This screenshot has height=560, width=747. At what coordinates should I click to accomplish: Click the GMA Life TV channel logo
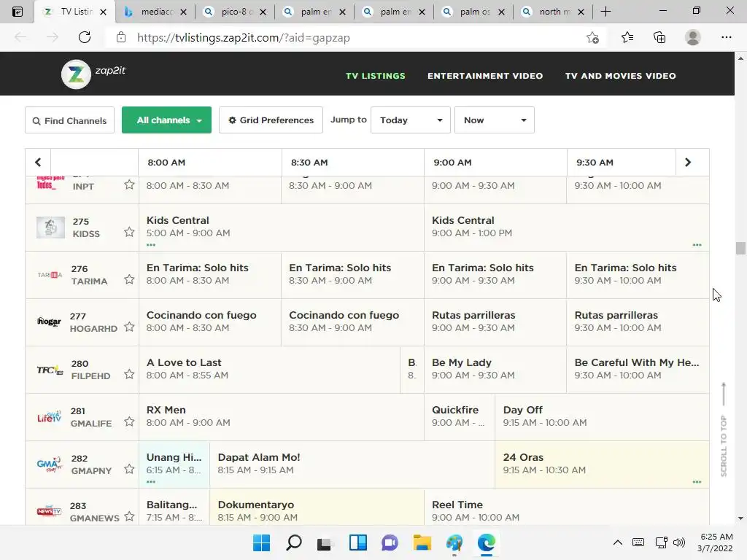point(50,416)
